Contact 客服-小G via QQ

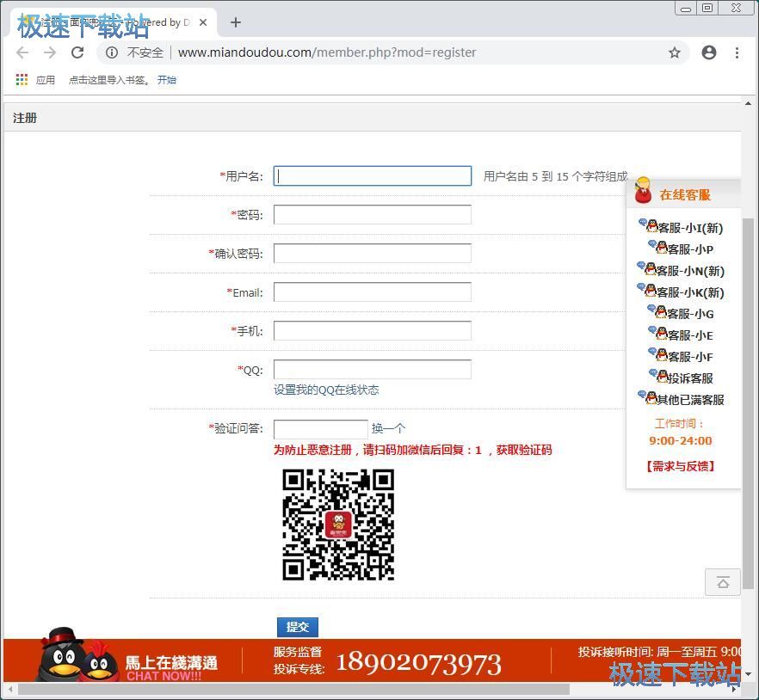click(681, 313)
